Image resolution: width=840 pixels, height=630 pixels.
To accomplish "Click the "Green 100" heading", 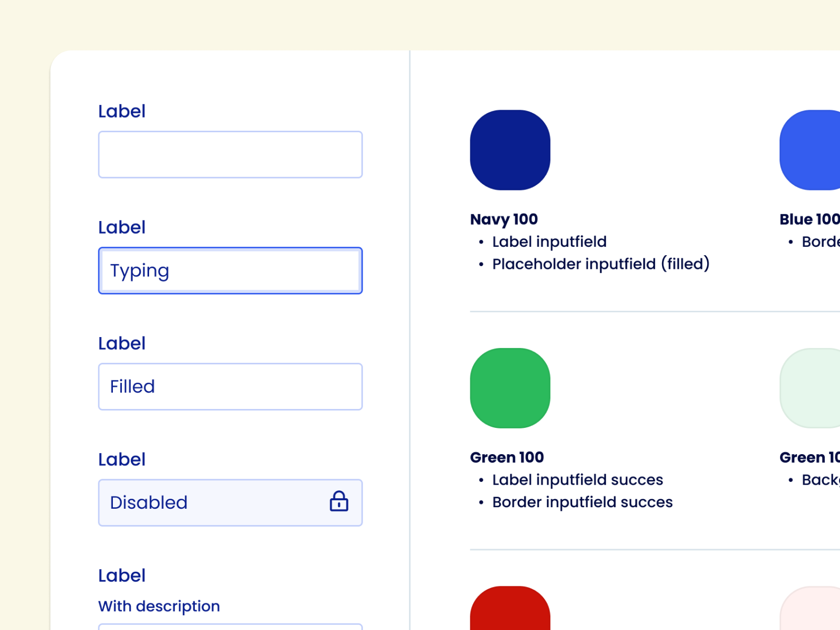I will pos(507,458).
